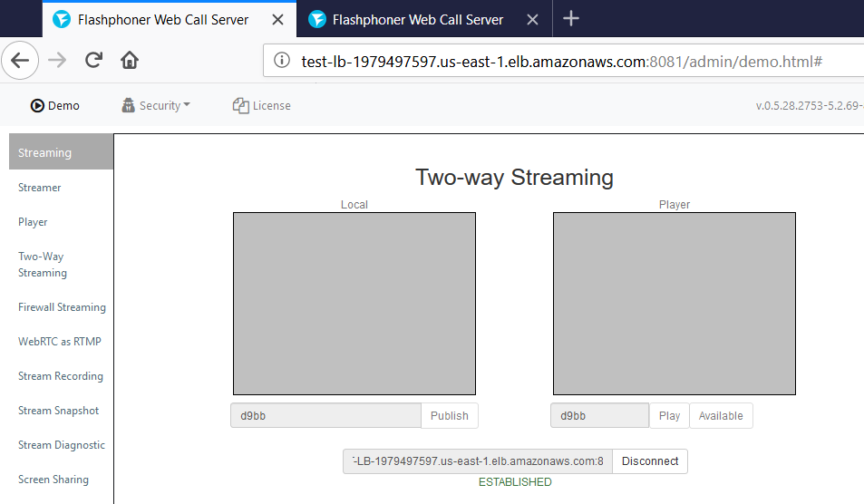Go to the browser home page icon
The height and width of the screenshot is (504, 864).
pos(130,61)
